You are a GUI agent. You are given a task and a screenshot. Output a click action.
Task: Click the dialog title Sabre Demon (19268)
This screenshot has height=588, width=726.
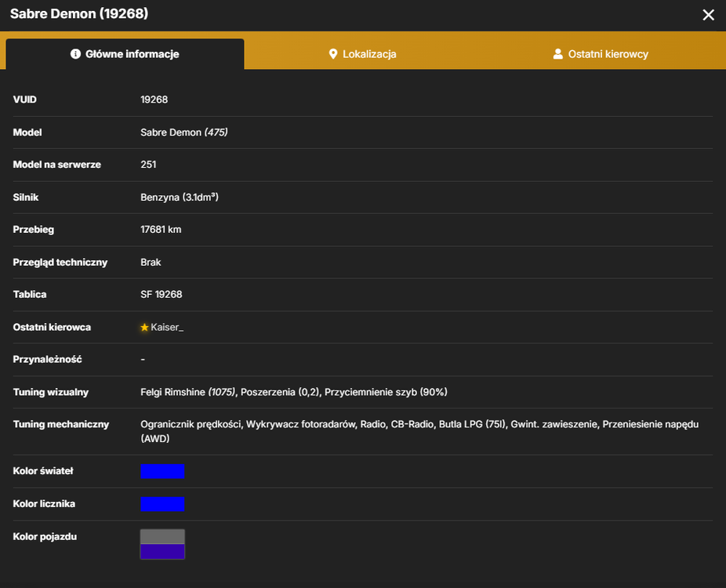(x=79, y=14)
